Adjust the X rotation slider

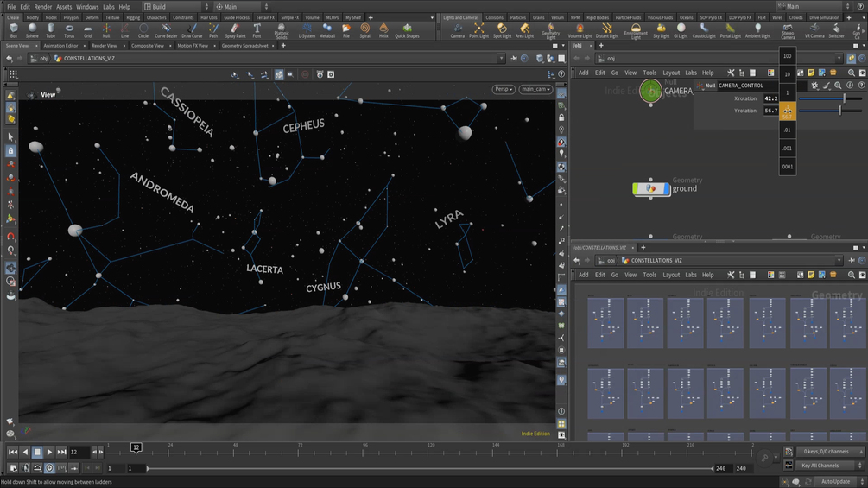pyautogui.click(x=830, y=98)
